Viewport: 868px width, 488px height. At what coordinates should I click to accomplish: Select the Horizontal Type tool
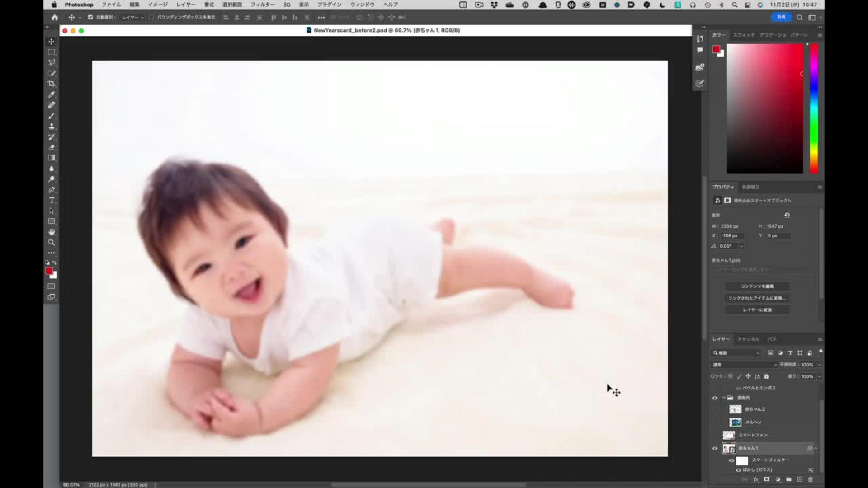(52, 200)
